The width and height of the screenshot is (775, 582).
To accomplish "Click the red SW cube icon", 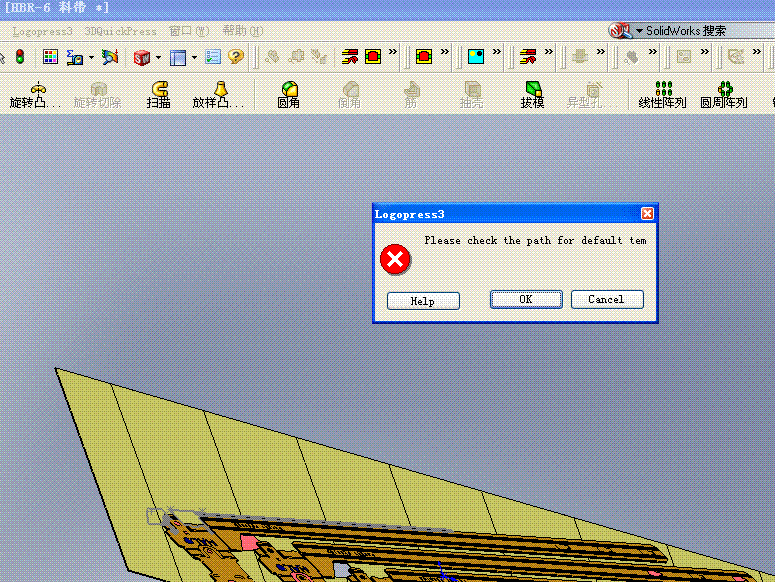I will coord(142,57).
